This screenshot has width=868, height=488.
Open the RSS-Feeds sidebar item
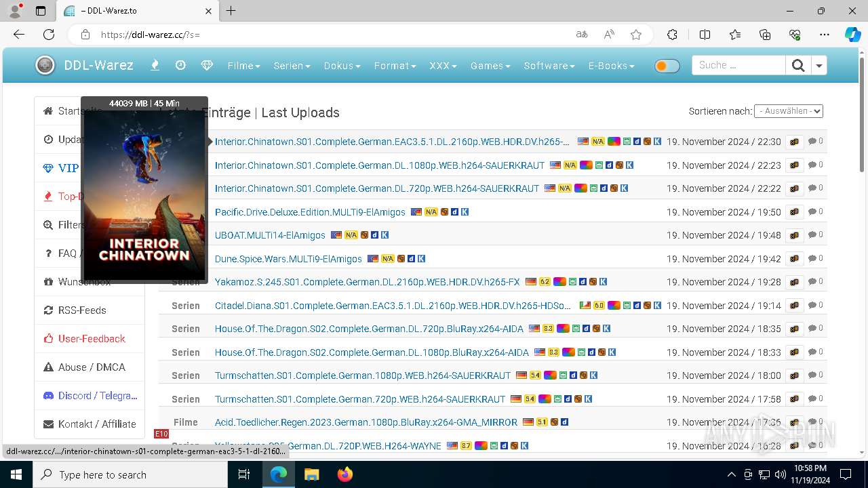coord(90,310)
